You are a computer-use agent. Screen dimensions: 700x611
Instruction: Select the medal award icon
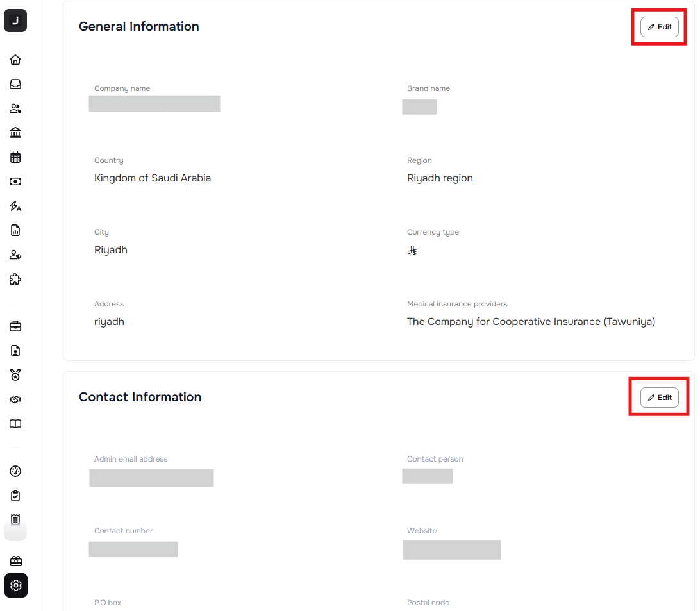[15, 375]
